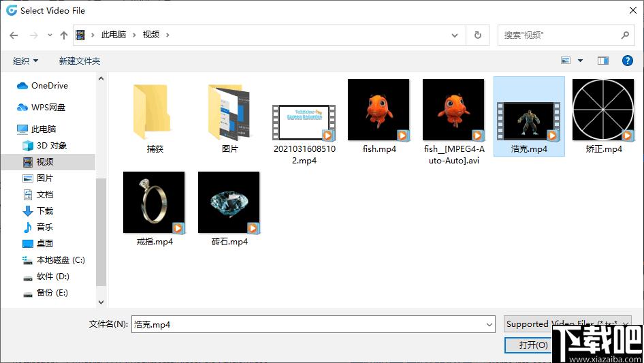Open the help icon
644x363 pixels.
[627, 61]
